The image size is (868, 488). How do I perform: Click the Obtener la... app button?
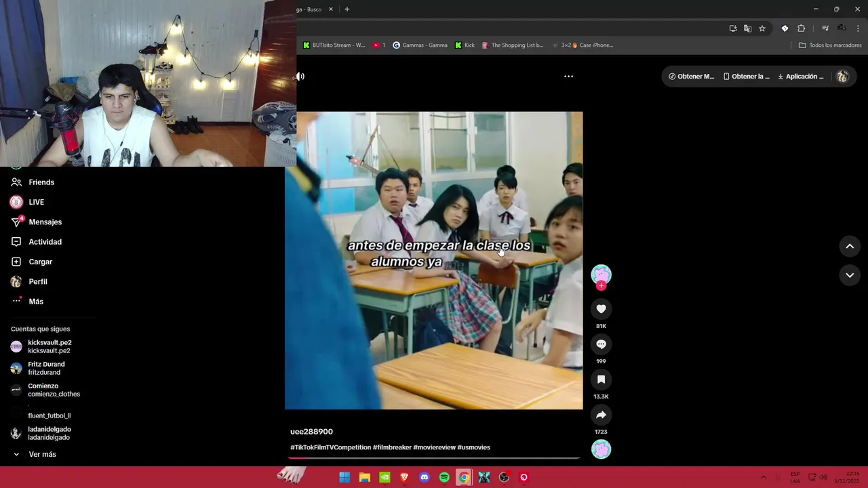[746, 77]
